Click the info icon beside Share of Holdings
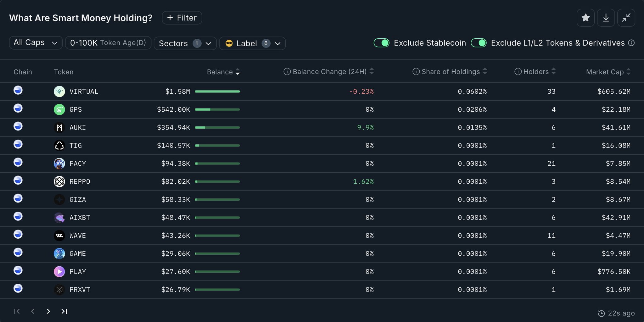The height and width of the screenshot is (322, 644). [x=416, y=72]
